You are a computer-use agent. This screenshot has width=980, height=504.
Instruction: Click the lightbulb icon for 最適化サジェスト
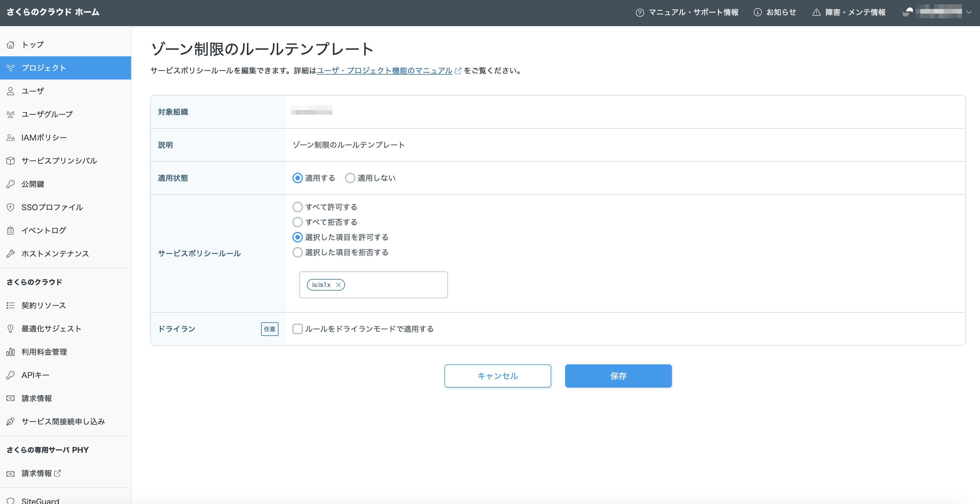[x=11, y=329]
